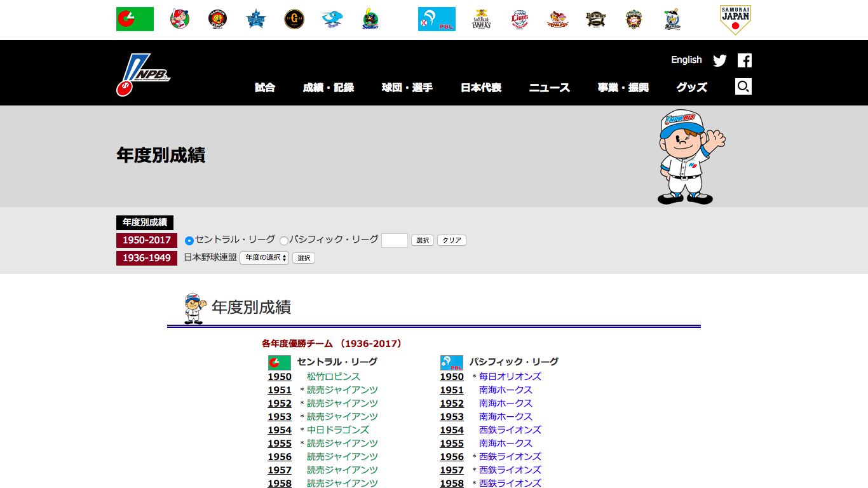
Task: Open the green Central League logo in top bar
Action: [135, 19]
